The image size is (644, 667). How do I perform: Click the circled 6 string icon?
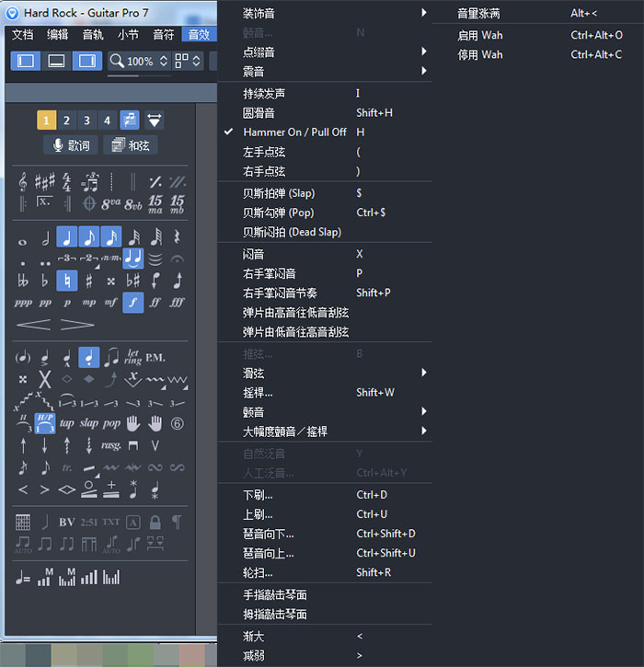pyautogui.click(x=177, y=423)
